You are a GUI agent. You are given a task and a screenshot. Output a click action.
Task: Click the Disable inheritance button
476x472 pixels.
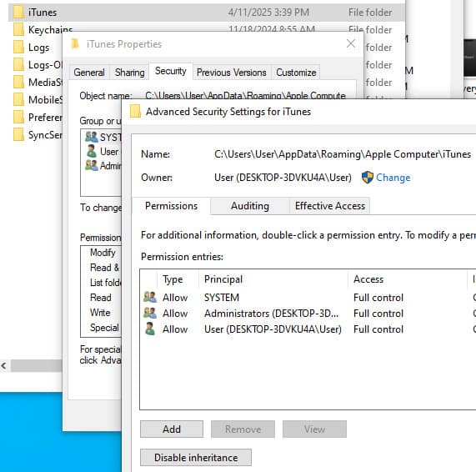click(x=196, y=458)
